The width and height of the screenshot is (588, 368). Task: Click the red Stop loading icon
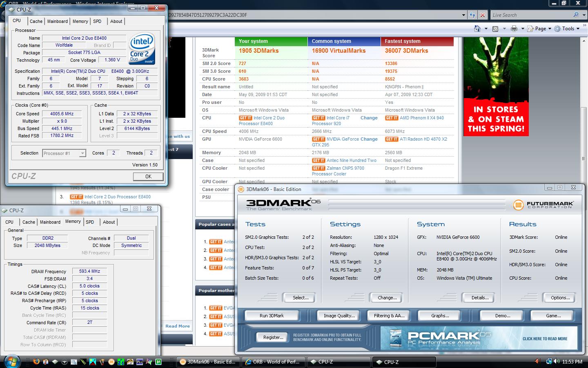click(x=482, y=15)
